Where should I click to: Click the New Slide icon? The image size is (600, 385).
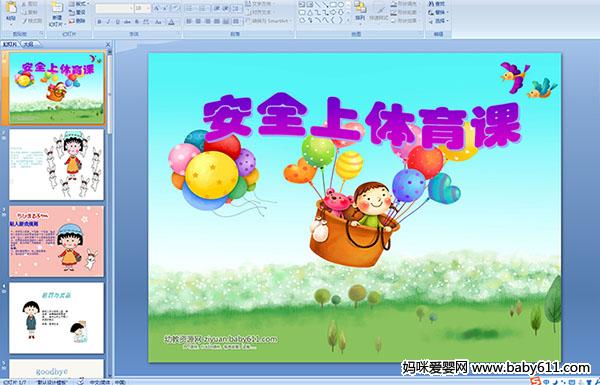tap(57, 8)
